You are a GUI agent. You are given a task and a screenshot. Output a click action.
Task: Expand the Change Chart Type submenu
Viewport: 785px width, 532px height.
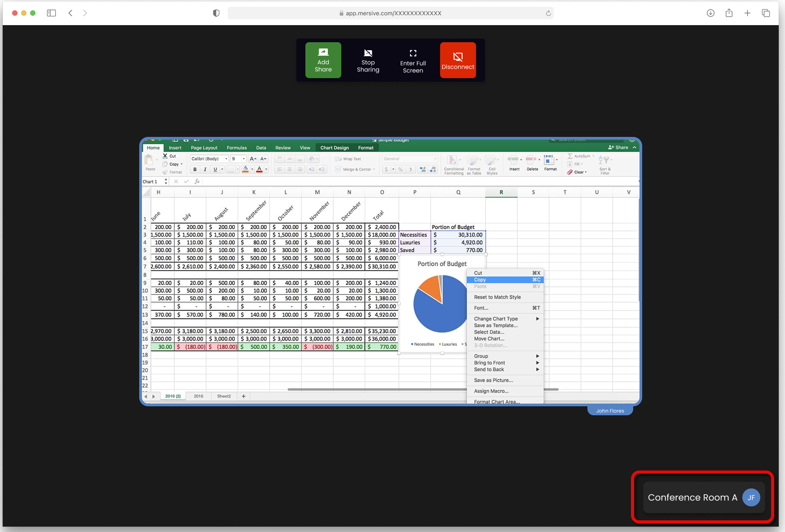coord(505,319)
